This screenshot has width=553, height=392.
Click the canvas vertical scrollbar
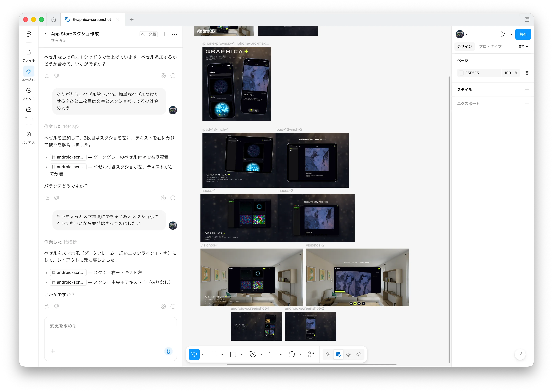[449, 220]
